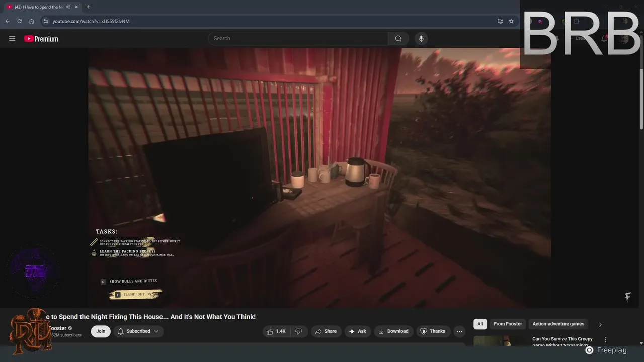This screenshot has height=362, width=644.
Task: Reload the YouTube page
Action: pyautogui.click(x=19, y=21)
